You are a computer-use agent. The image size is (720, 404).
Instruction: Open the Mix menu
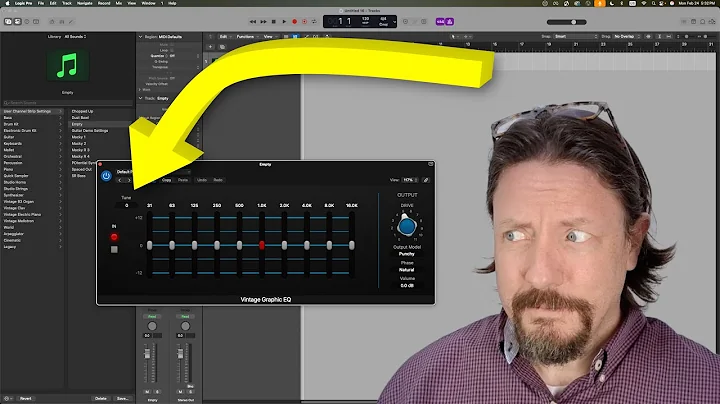click(118, 3)
